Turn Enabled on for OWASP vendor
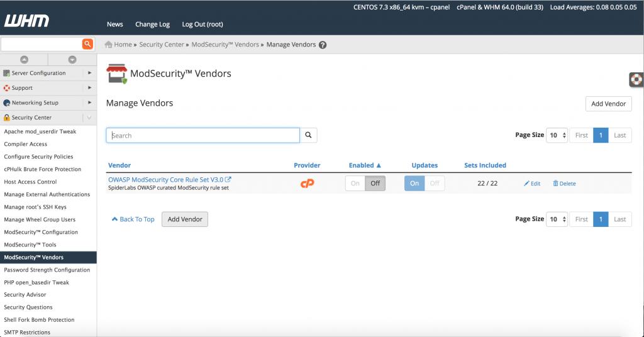 (x=355, y=184)
